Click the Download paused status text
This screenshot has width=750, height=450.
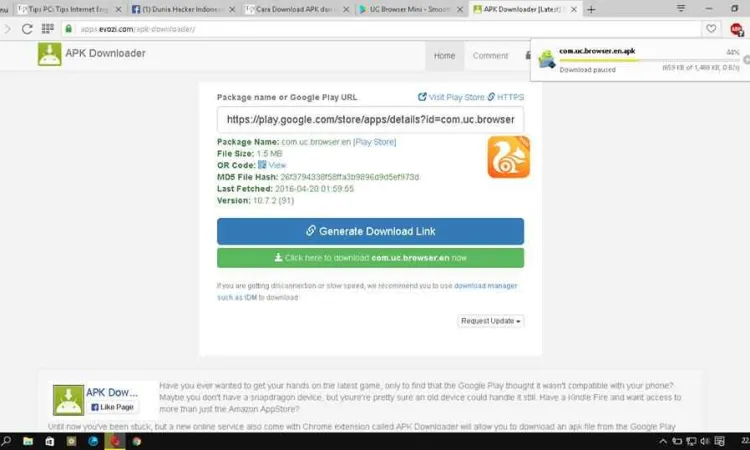click(587, 70)
